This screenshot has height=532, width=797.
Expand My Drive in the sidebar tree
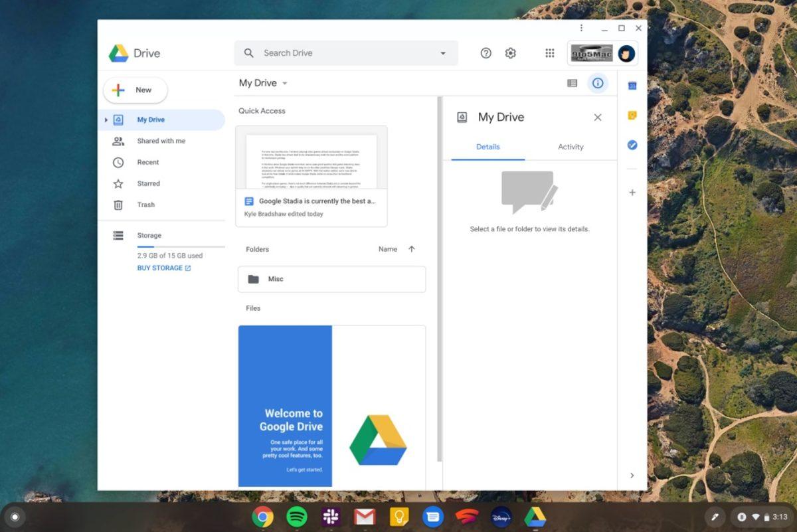[106, 120]
